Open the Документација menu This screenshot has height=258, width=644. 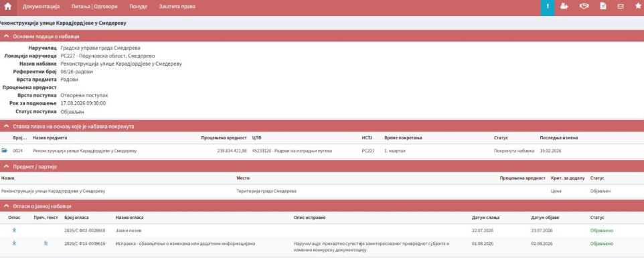[x=41, y=7]
